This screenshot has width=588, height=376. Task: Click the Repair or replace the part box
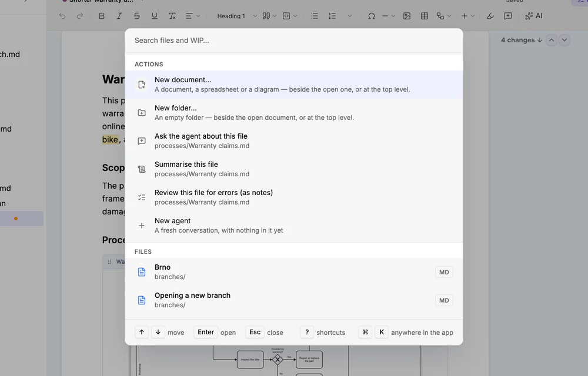pos(309,360)
